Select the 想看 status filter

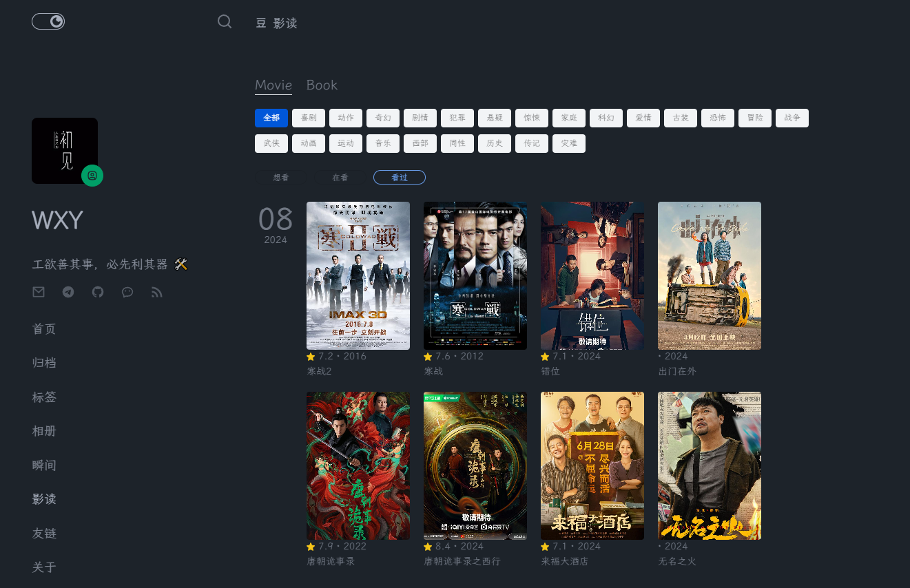click(x=281, y=178)
